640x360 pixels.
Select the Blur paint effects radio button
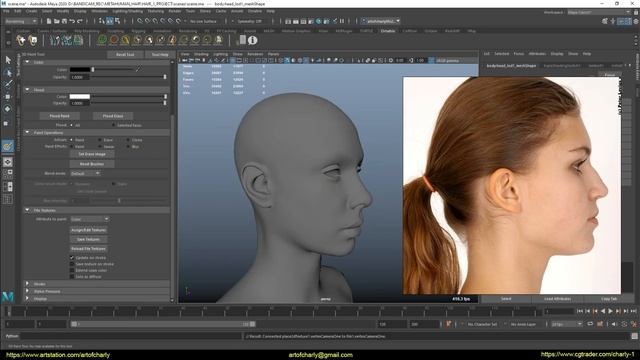click(x=128, y=147)
